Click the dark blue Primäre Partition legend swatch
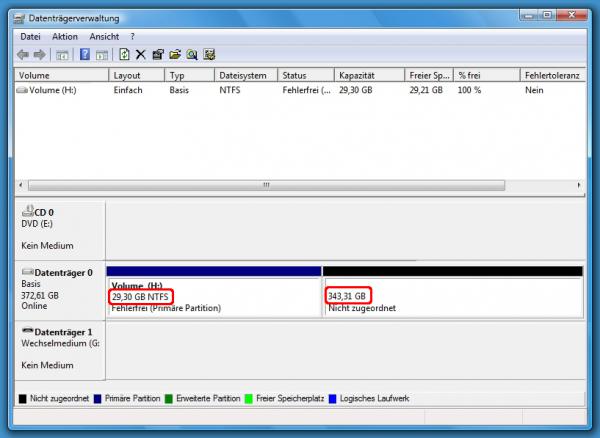The width and height of the screenshot is (600, 438). 98,399
